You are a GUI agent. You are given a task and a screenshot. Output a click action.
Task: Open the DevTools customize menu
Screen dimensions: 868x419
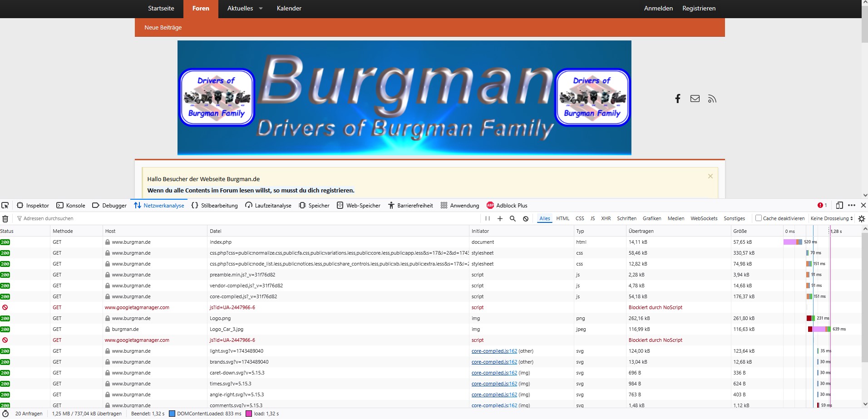pos(851,205)
